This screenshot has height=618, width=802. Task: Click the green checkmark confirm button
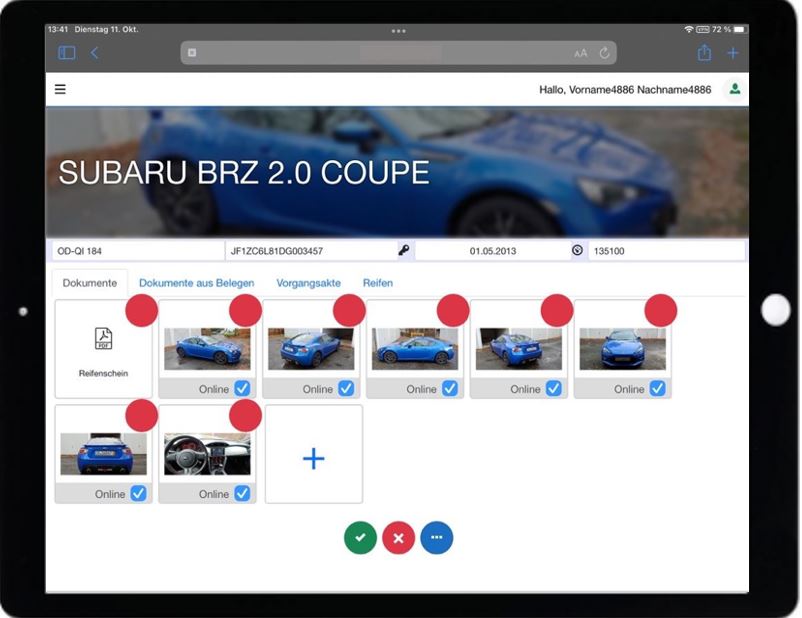coord(360,538)
